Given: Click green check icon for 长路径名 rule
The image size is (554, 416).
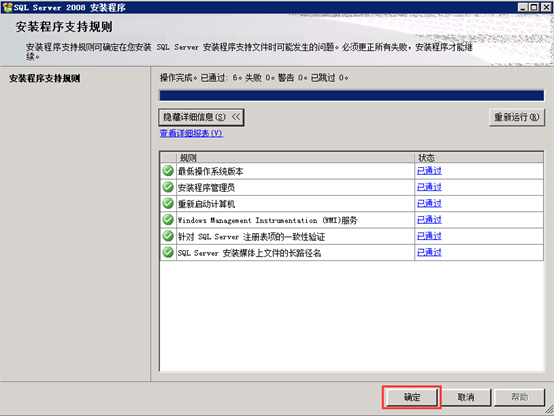Looking at the screenshot, I should 168,252.
